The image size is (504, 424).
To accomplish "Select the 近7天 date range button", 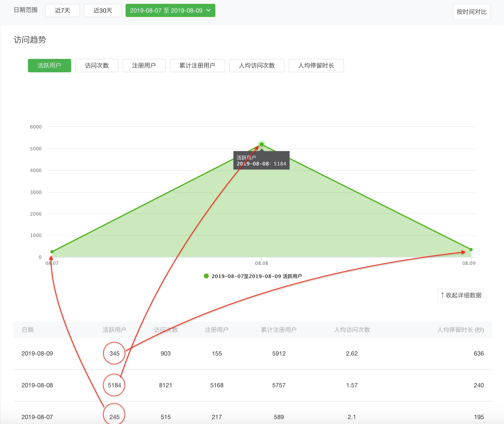I will 63,10.
